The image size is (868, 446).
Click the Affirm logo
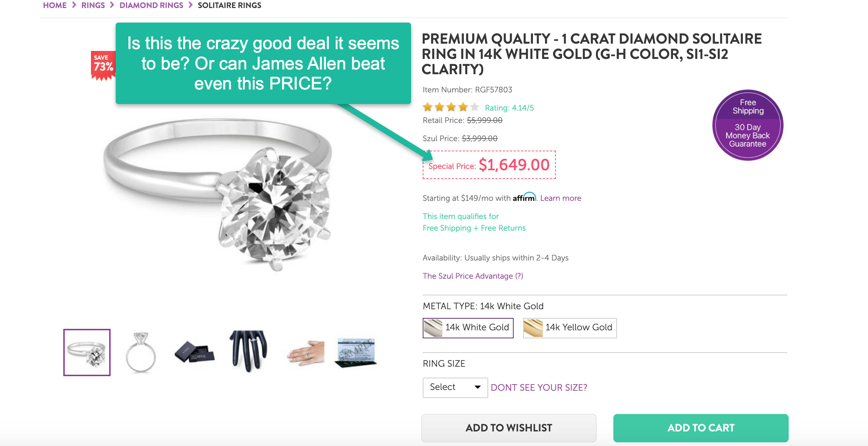tap(524, 198)
